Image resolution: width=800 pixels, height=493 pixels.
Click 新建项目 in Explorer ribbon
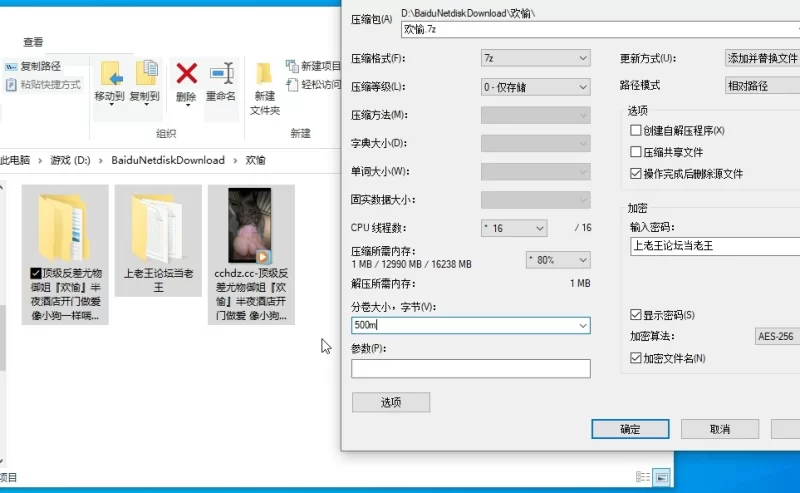(x=313, y=66)
